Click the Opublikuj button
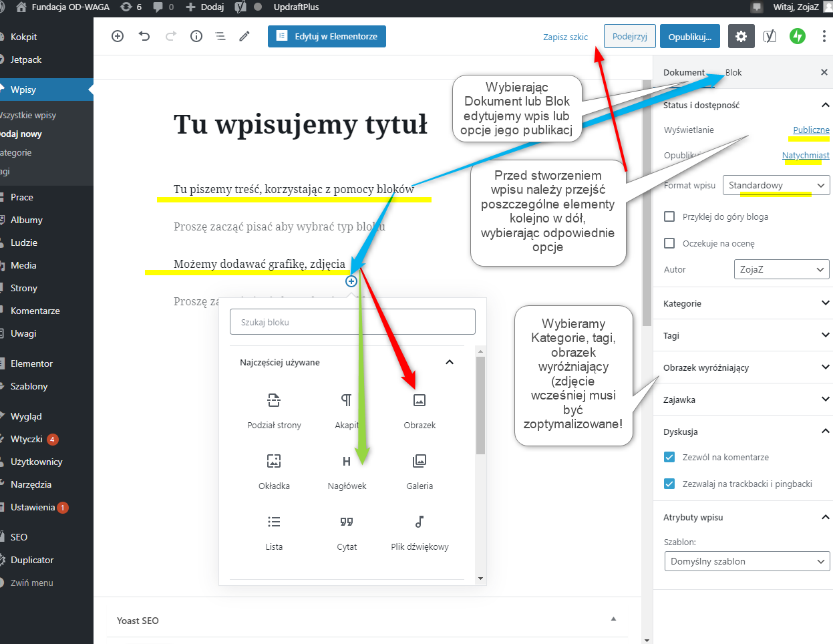The height and width of the screenshot is (644, 833). point(690,37)
